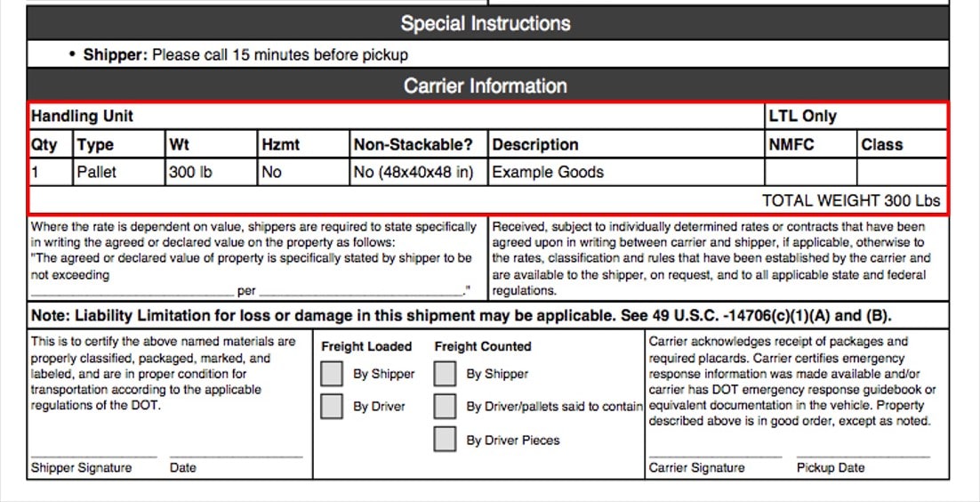Click the Pallet type cell
This screenshot has height=502, width=980.
(x=119, y=172)
